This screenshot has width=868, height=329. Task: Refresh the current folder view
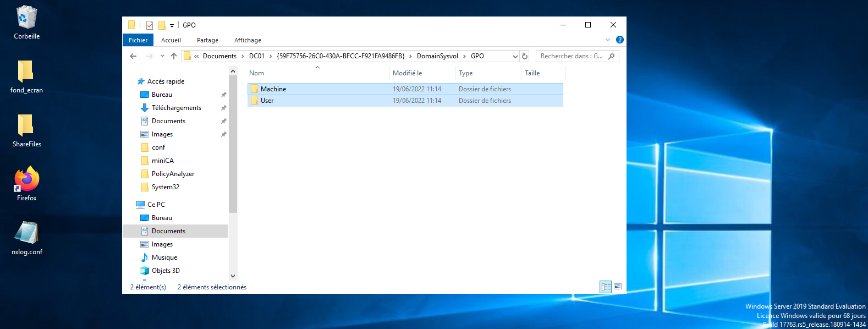click(x=525, y=56)
